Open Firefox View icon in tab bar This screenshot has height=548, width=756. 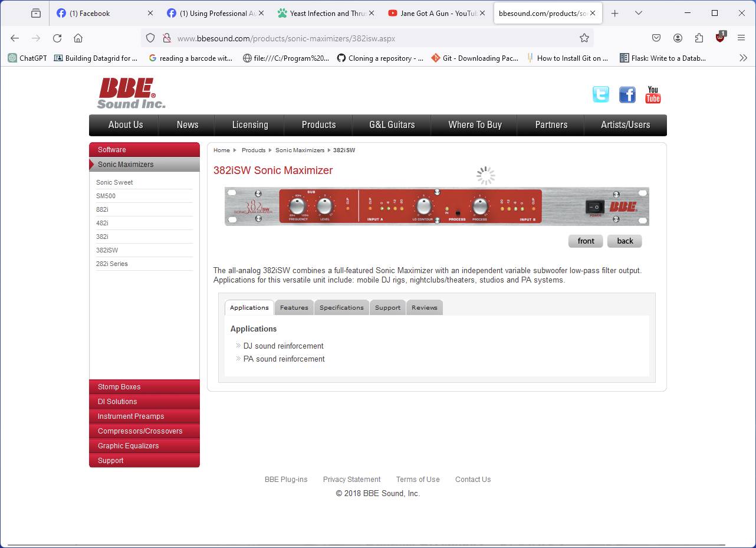click(x=36, y=13)
